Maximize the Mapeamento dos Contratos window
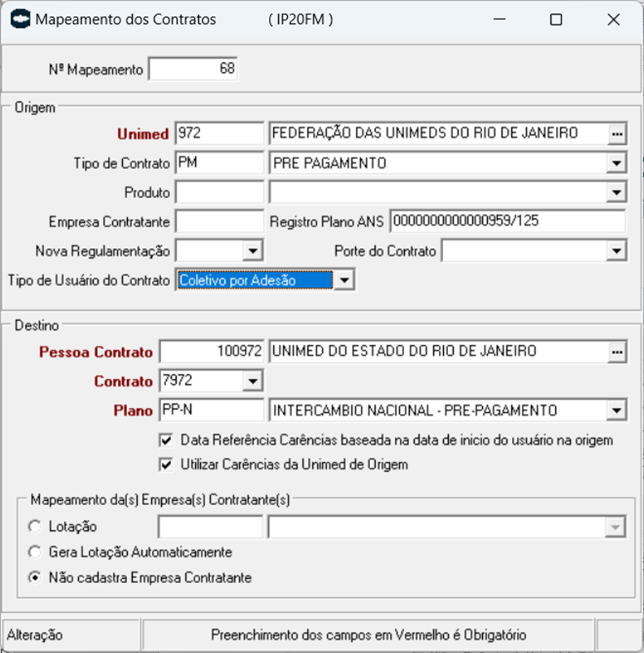The image size is (644, 653). [x=556, y=19]
